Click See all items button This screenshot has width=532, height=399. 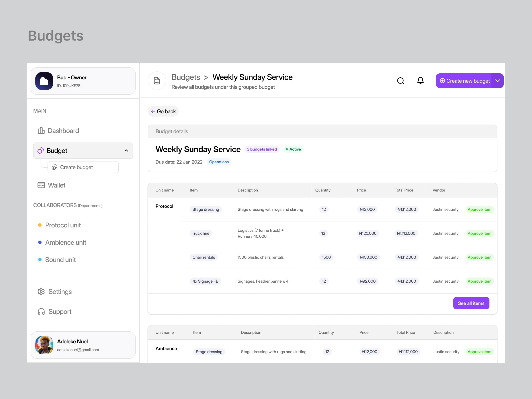pos(471,303)
